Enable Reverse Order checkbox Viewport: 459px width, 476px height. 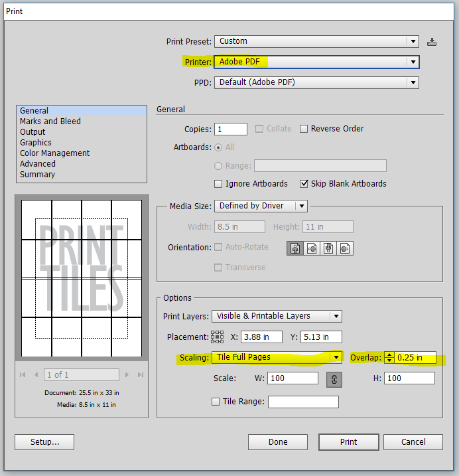click(x=304, y=129)
